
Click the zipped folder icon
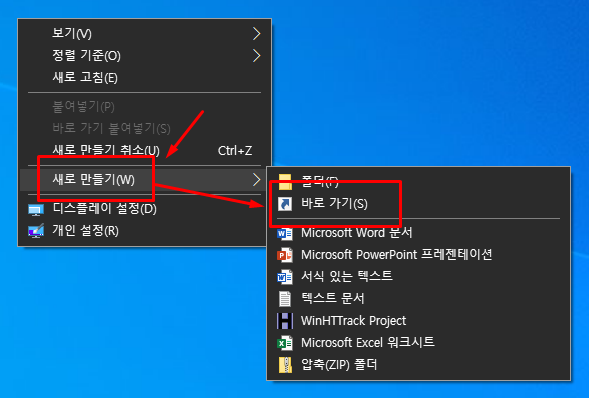coord(285,365)
